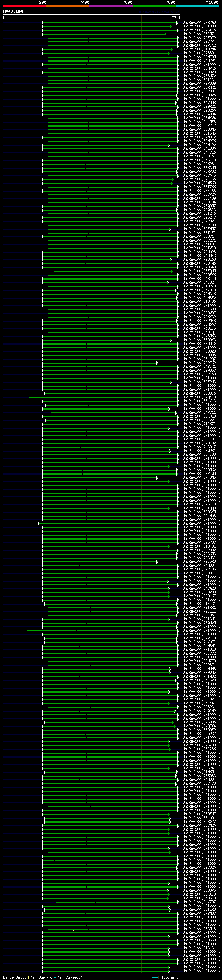The height and width of the screenshot is (980, 222).
Task: Select hit label UniRef100_C5WZD5
Action: 199,57
